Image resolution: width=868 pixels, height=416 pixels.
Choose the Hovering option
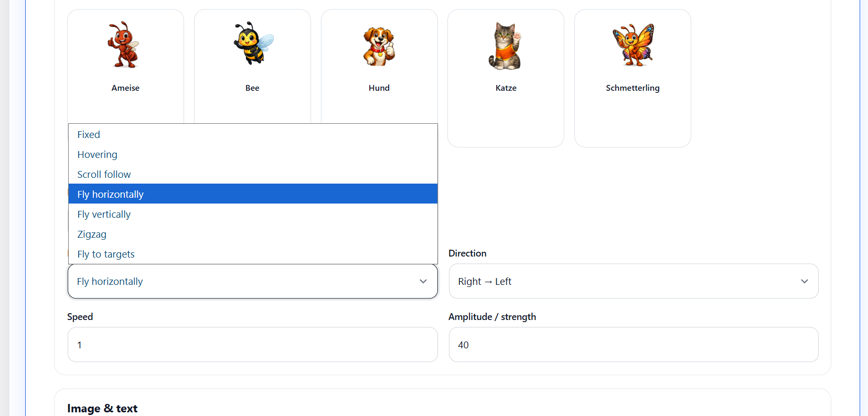[x=98, y=155]
